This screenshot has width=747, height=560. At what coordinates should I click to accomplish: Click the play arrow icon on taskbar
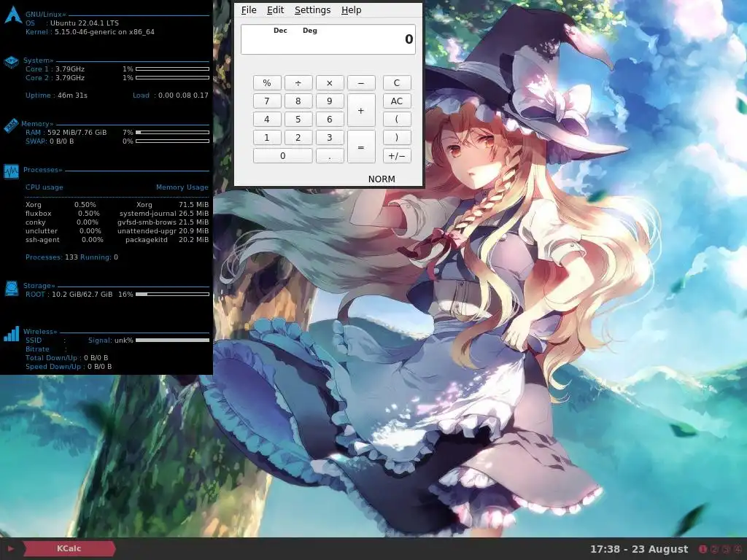coord(10,548)
